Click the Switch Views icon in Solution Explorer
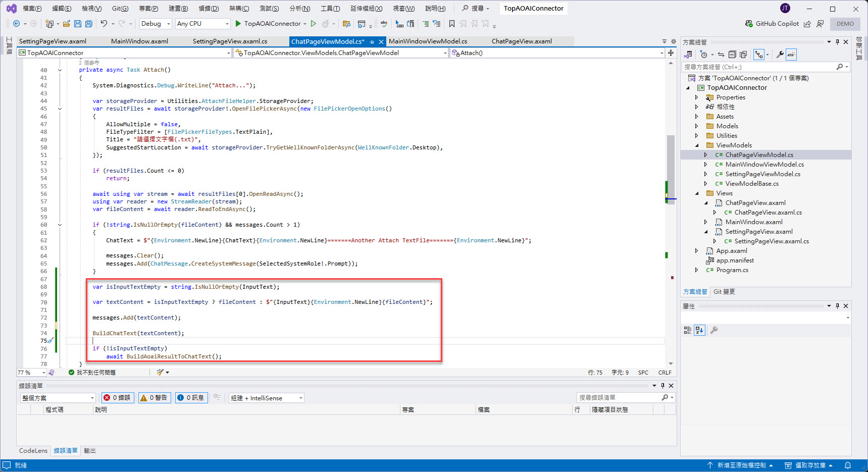 (x=688, y=55)
